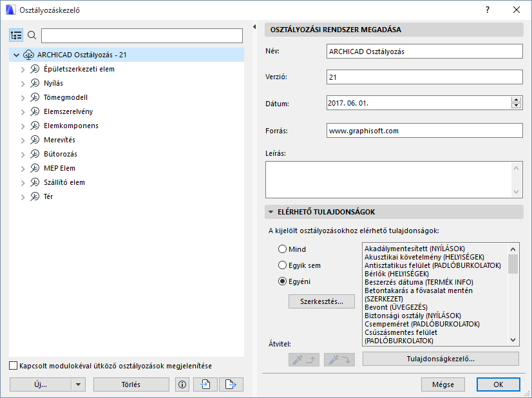The image size is (532, 398).
Task: Open the hierarchical tree view icon
Action: 16,35
